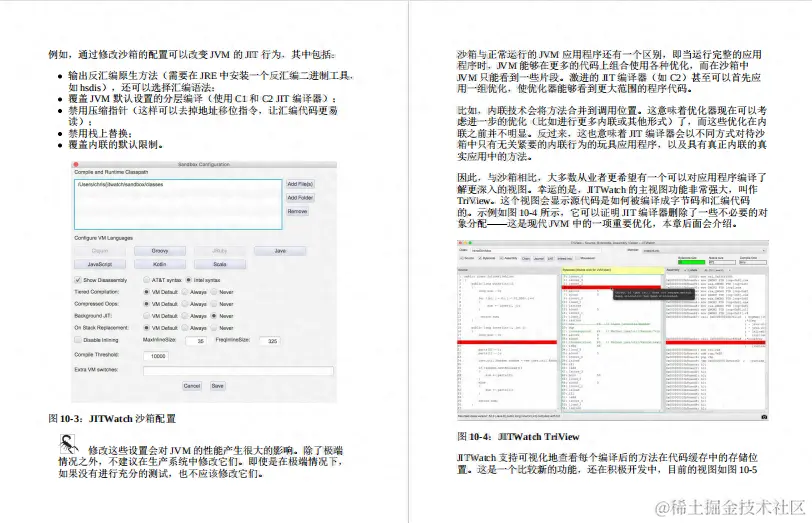This screenshot has width=812, height=523.
Task: Click Remove next to classpath list
Action: tap(297, 211)
